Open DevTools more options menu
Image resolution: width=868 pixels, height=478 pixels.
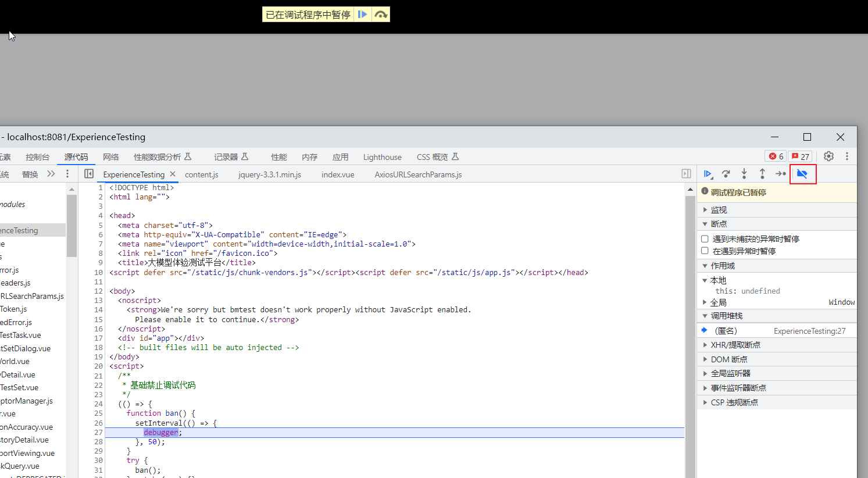pos(847,156)
